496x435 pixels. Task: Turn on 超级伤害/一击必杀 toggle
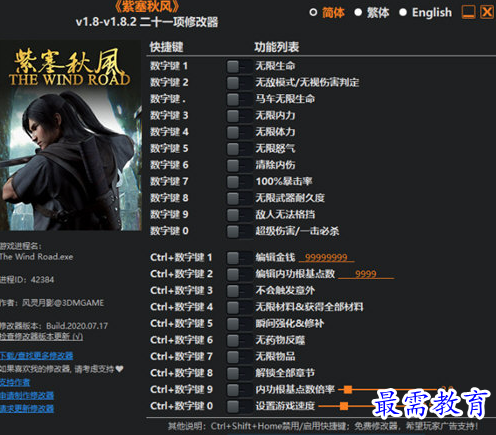pos(239,231)
